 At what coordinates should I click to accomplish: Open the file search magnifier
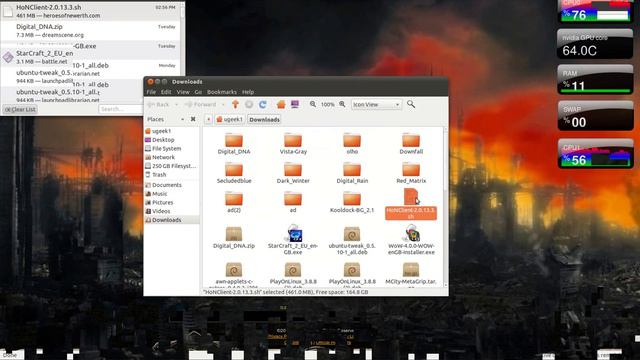tap(411, 104)
